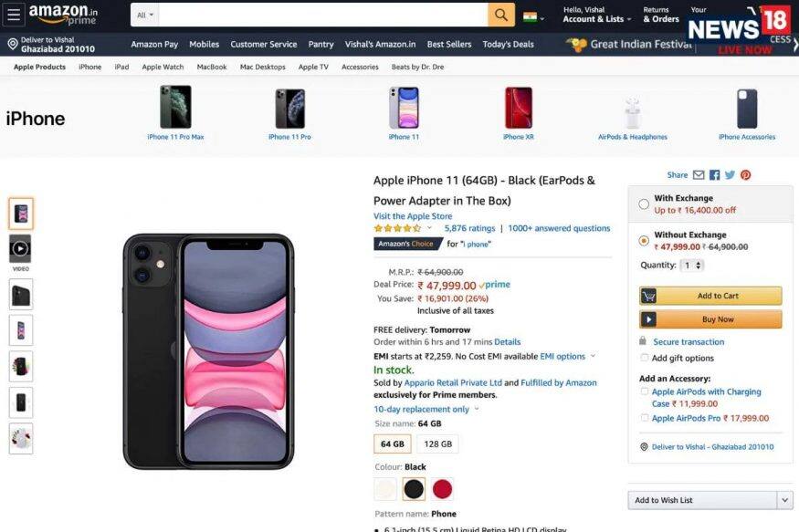The image size is (799, 532).
Task: Click the Visit the Apple Store link
Action: click(413, 216)
